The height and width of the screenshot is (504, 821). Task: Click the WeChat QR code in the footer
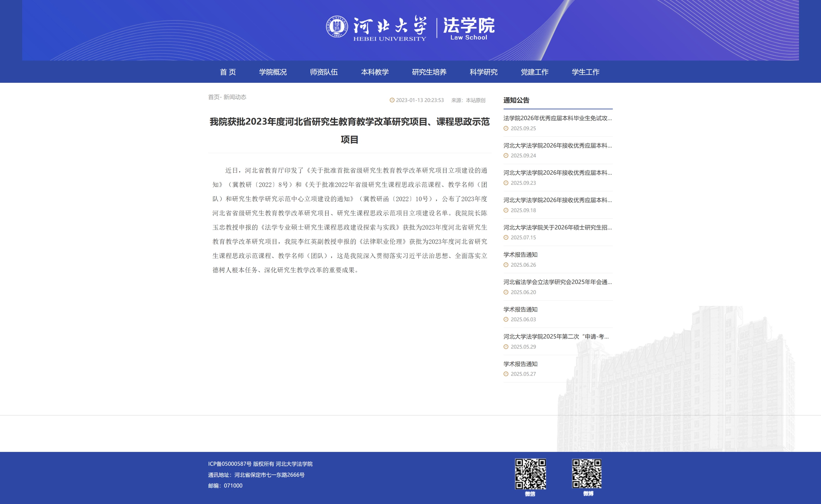pyautogui.click(x=530, y=474)
